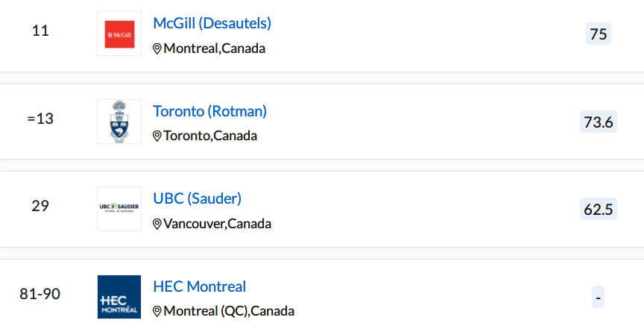644x329 pixels.
Task: Click the 81-90 rank label
Action: 40,294
